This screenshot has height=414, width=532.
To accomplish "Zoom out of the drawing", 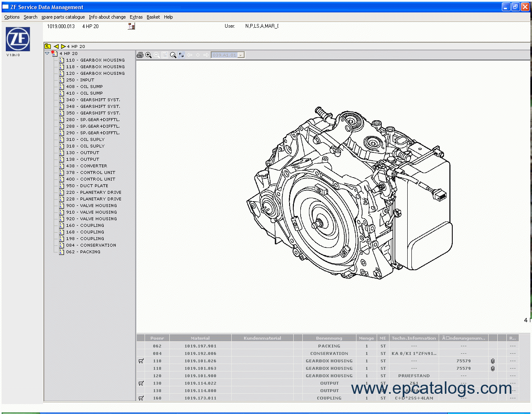I will (x=157, y=55).
